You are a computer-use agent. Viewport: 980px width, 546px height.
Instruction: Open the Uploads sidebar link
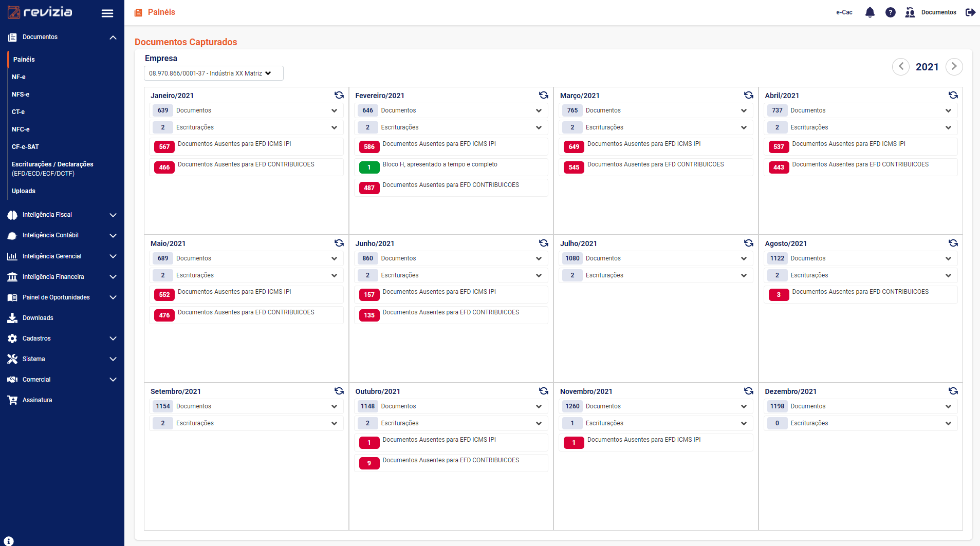point(24,191)
